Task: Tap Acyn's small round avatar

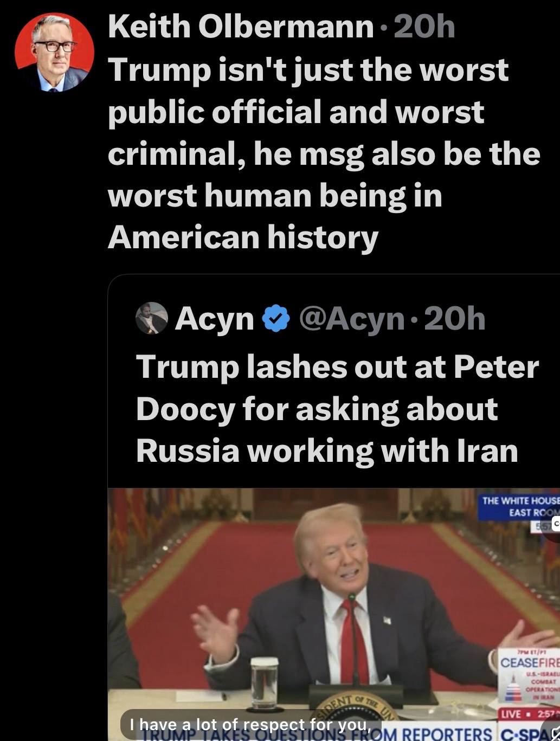Action: click(152, 318)
